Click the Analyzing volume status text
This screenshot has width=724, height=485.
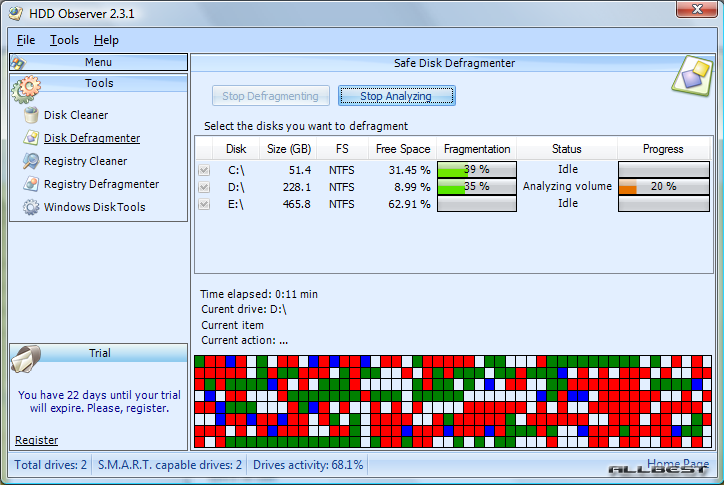point(567,186)
